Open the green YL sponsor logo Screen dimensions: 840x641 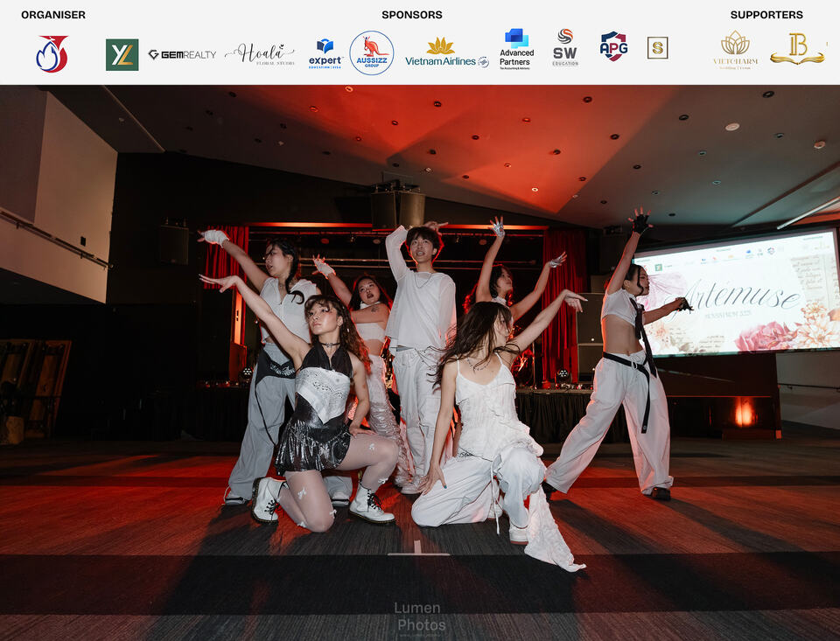pos(122,54)
